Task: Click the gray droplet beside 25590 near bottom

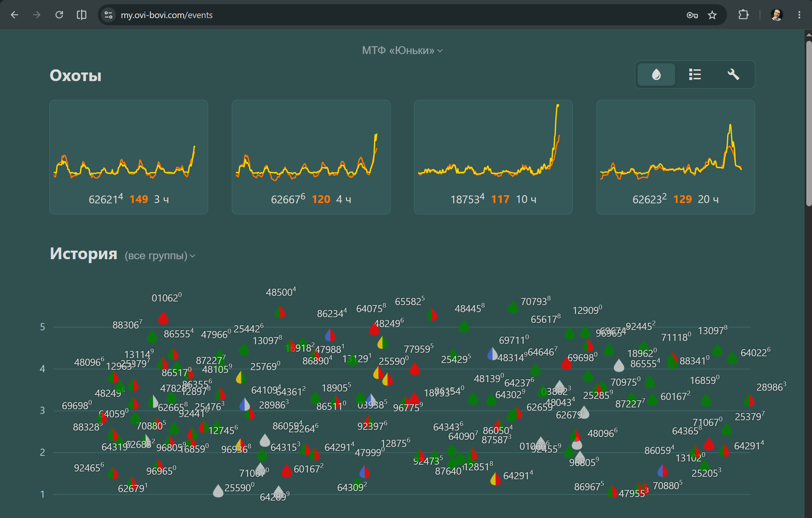Action: point(218,491)
